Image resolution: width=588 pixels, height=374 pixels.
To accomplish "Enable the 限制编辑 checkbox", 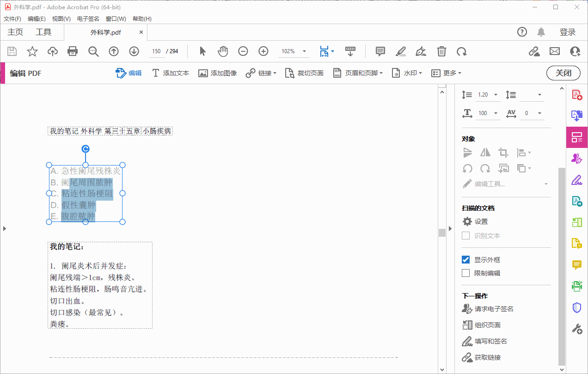I will 465,273.
